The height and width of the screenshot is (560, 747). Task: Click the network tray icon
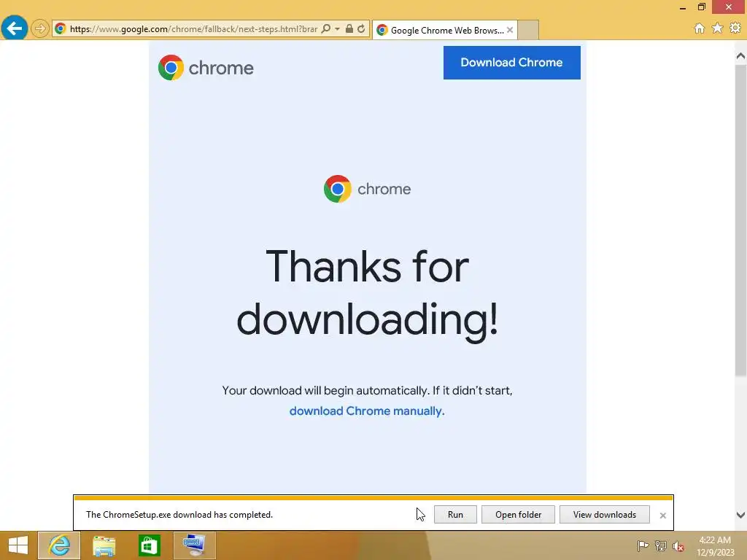tap(660, 545)
